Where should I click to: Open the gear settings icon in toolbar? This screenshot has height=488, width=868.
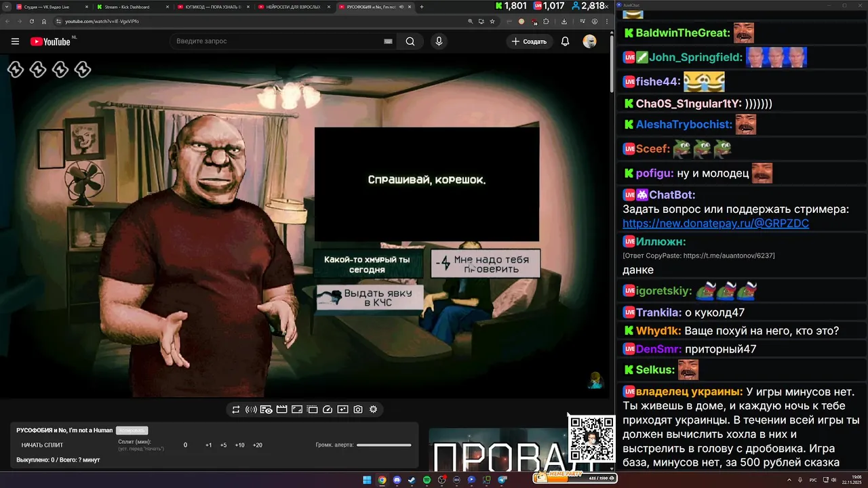(x=373, y=409)
